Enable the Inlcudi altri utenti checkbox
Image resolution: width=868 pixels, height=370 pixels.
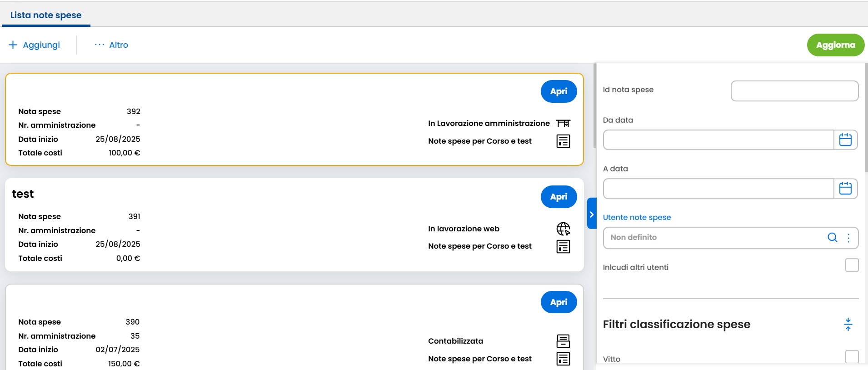pos(852,265)
